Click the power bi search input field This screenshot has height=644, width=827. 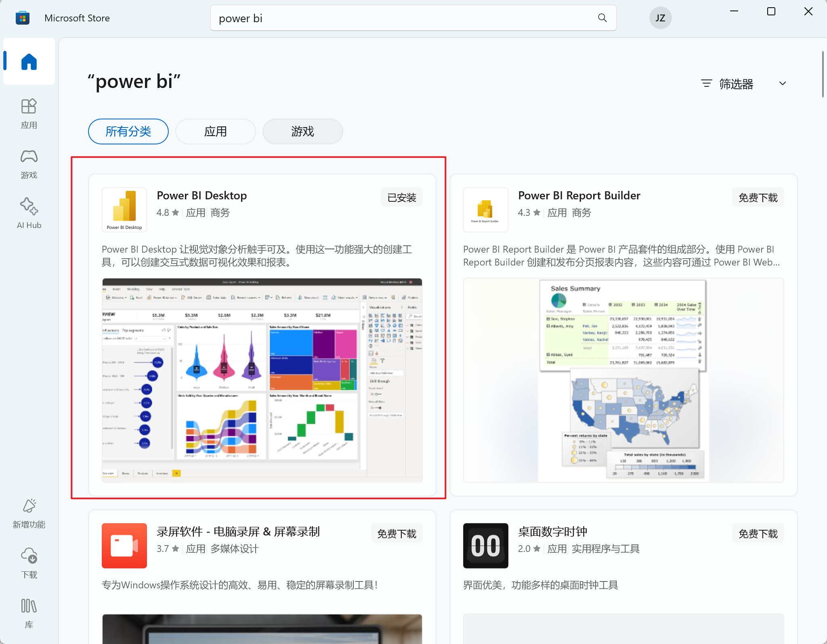point(404,18)
